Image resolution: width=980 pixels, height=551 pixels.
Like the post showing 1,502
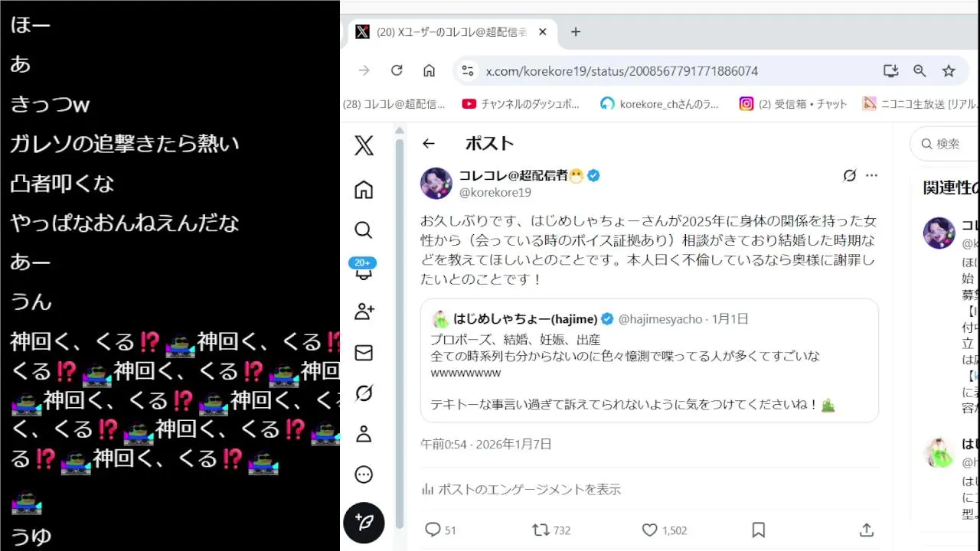click(664, 530)
